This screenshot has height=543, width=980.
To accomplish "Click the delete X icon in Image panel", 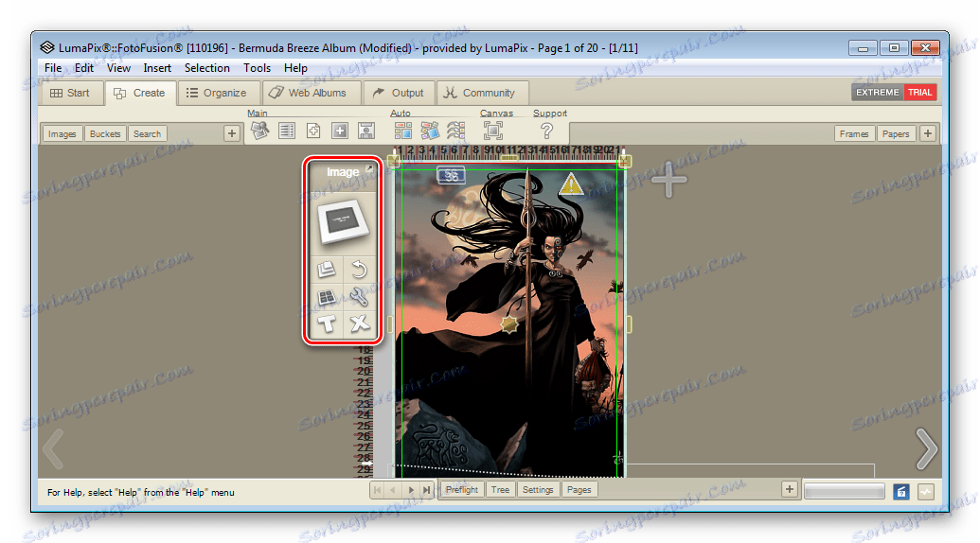I will tap(360, 324).
